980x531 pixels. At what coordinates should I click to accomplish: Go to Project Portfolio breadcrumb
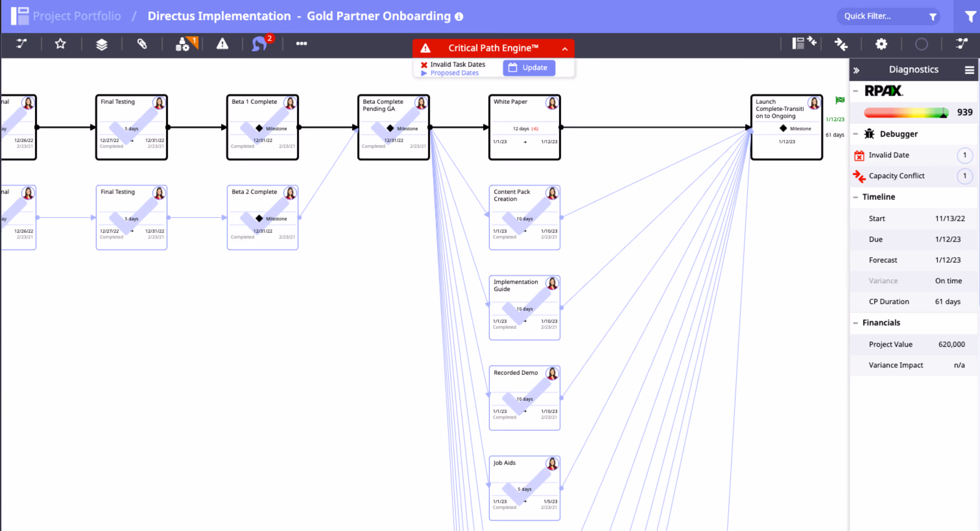pyautogui.click(x=77, y=16)
